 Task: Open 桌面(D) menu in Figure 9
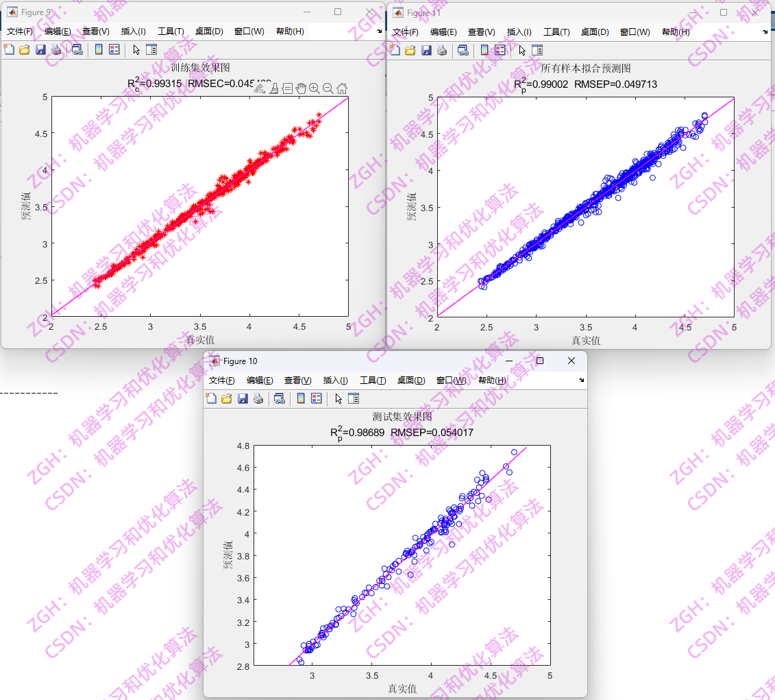pyautogui.click(x=208, y=31)
